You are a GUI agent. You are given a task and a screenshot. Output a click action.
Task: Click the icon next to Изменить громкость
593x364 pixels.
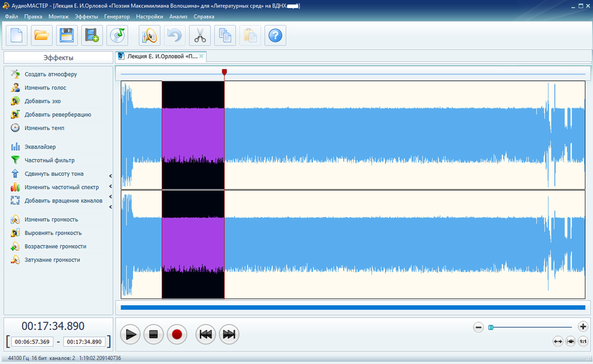click(15, 220)
